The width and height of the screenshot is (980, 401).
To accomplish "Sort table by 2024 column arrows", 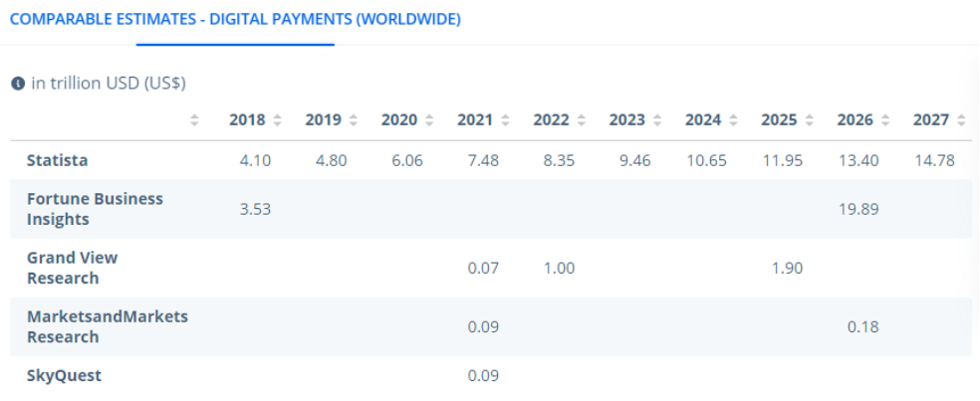I will tap(733, 120).
